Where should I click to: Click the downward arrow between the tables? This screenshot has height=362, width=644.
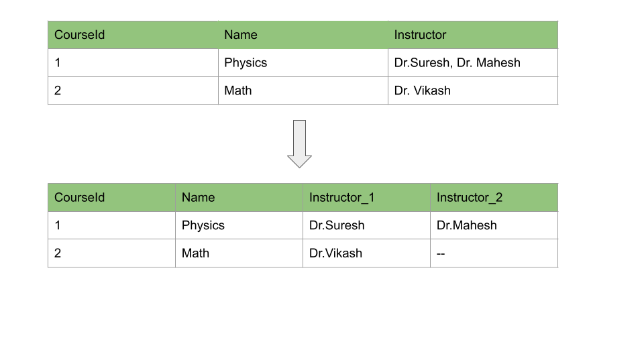pyautogui.click(x=299, y=143)
